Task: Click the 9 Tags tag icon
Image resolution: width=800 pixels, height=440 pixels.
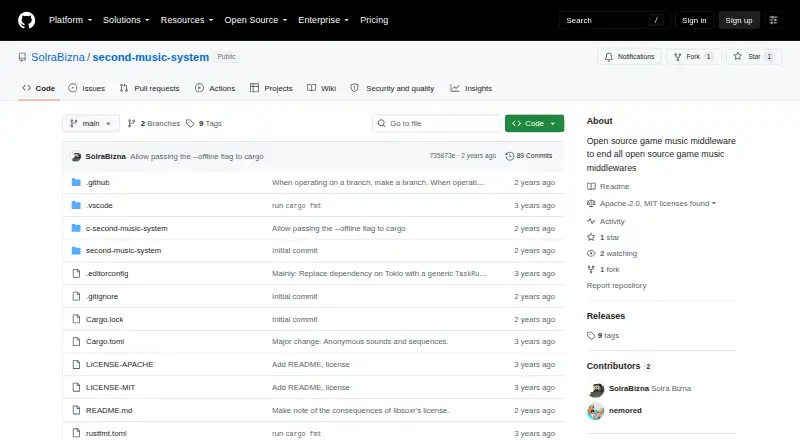Action: (190, 124)
